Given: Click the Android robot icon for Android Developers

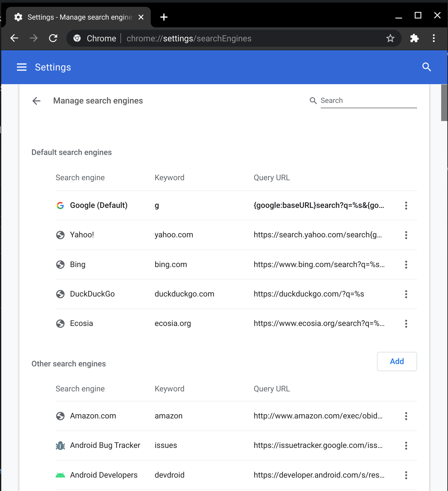Looking at the screenshot, I should (60, 475).
